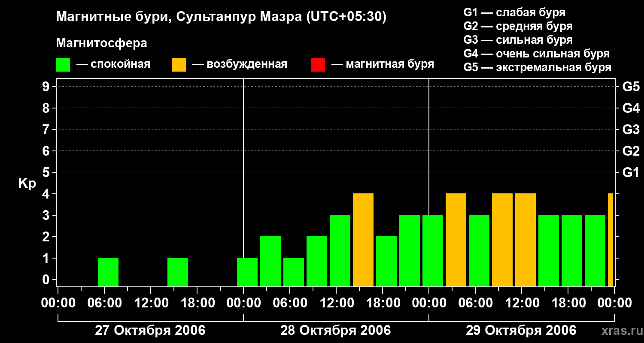Viewport: 644px width, 343px height.
Task: Click the orange 'возбужденная' legend swatch
Action: (179, 65)
